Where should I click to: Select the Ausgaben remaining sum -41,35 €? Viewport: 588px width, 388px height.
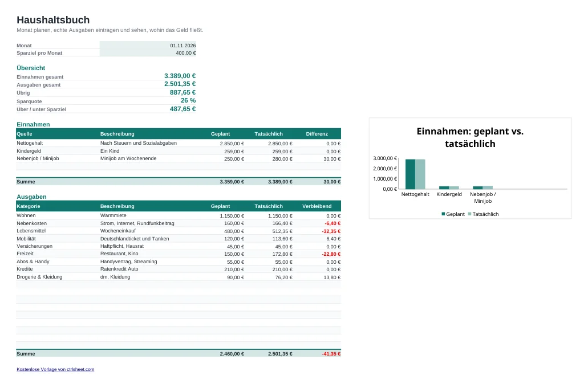317,354
